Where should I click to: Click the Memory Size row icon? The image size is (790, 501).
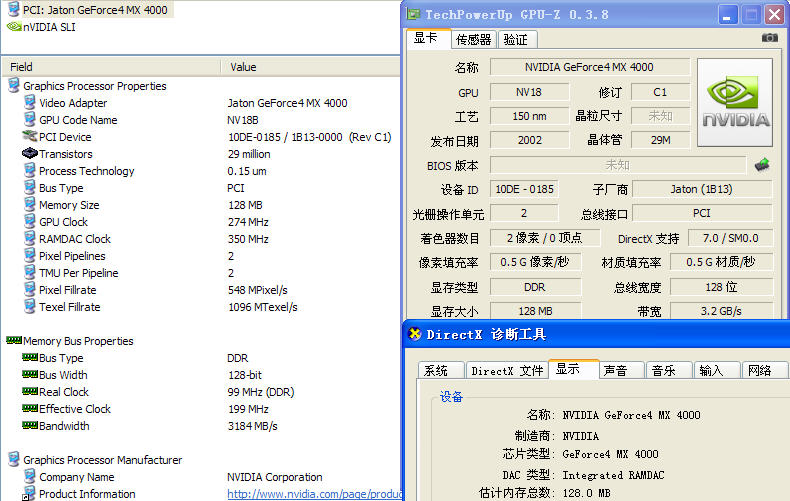30,204
